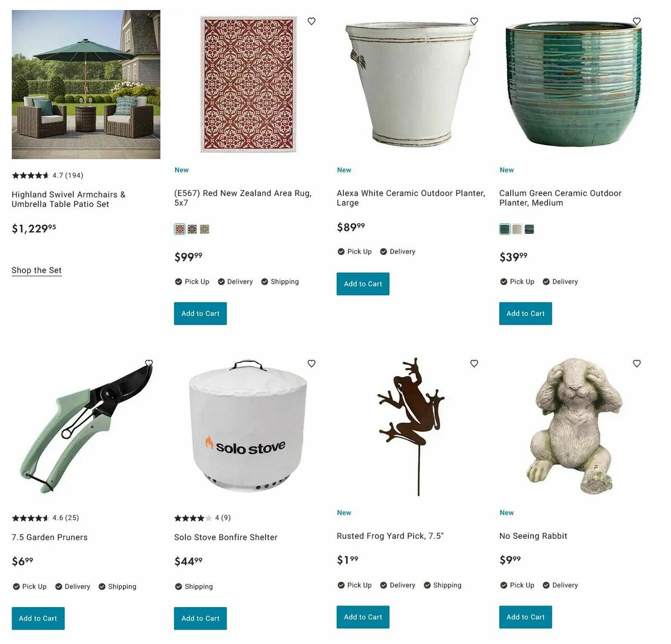Favorite the 7.5 Garden Pruners
This screenshot has height=644, width=671.
point(149,364)
